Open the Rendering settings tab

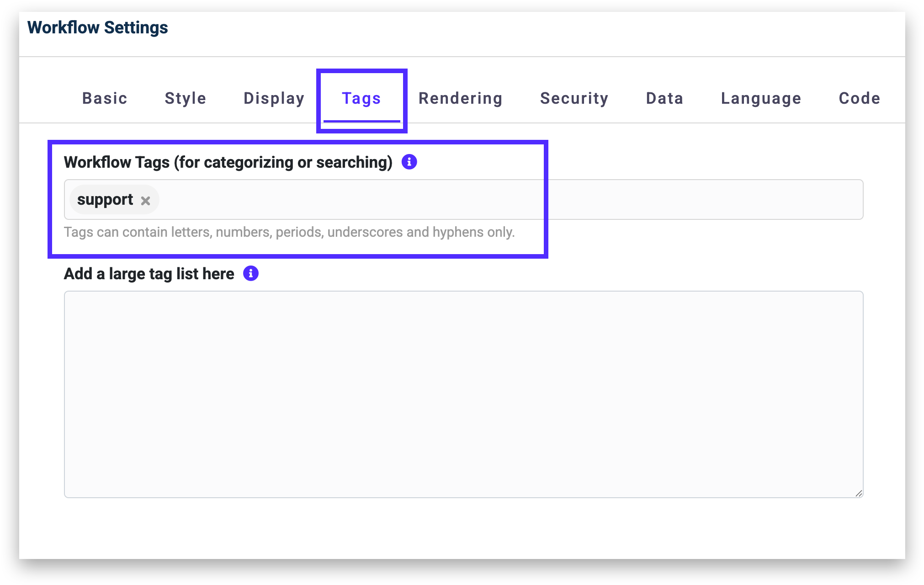[x=461, y=98]
